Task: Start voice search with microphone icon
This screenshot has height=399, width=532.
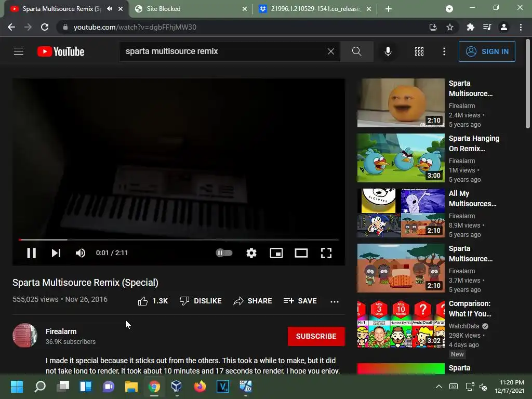Action: pos(388,51)
